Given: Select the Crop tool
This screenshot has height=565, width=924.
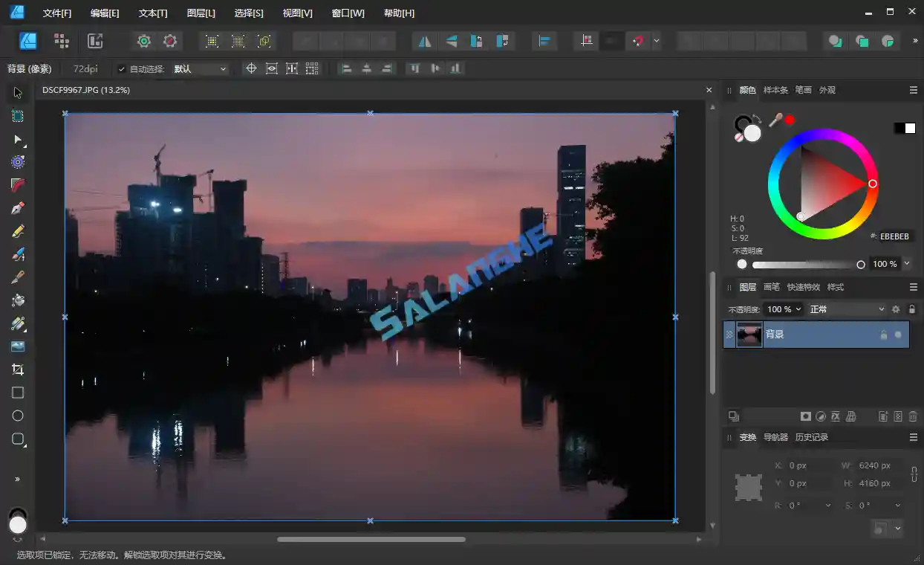Looking at the screenshot, I should 18,369.
